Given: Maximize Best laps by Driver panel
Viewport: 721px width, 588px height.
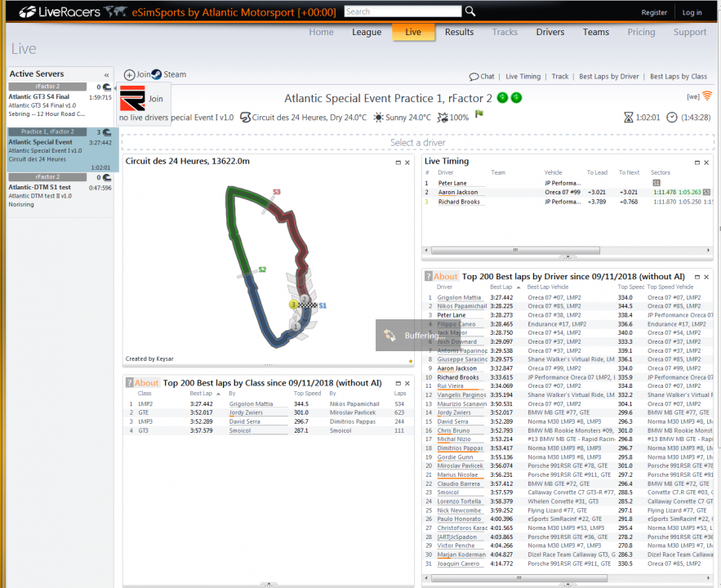Looking at the screenshot, I should [x=697, y=277].
